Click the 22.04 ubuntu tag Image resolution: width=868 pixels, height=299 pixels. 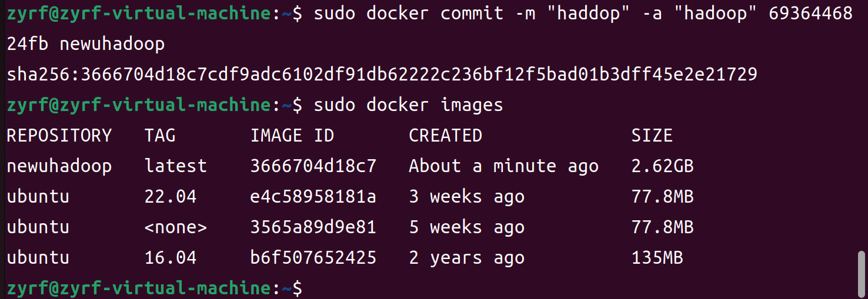171,197
